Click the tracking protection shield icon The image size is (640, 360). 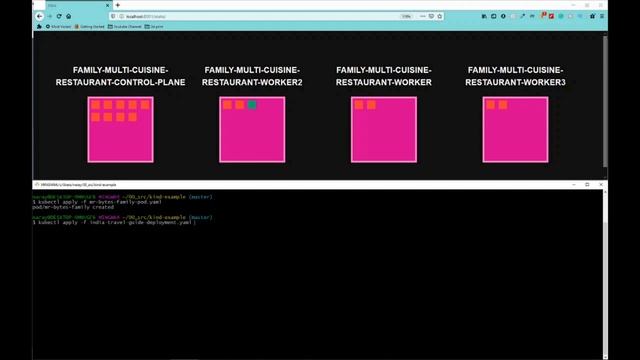coord(113,16)
